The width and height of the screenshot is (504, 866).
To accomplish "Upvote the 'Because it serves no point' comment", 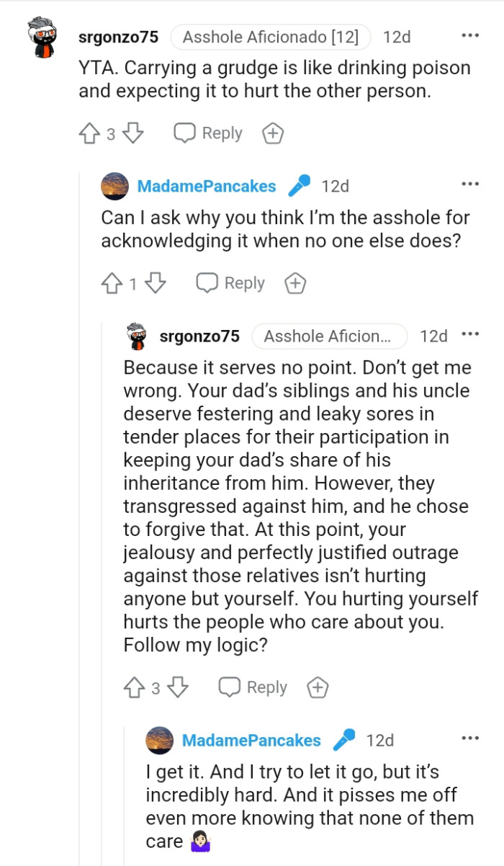I will pos(134,687).
